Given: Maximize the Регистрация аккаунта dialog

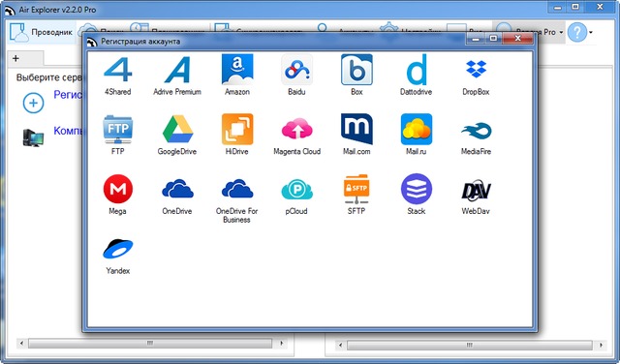Looking at the screenshot, I should pos(493,39).
